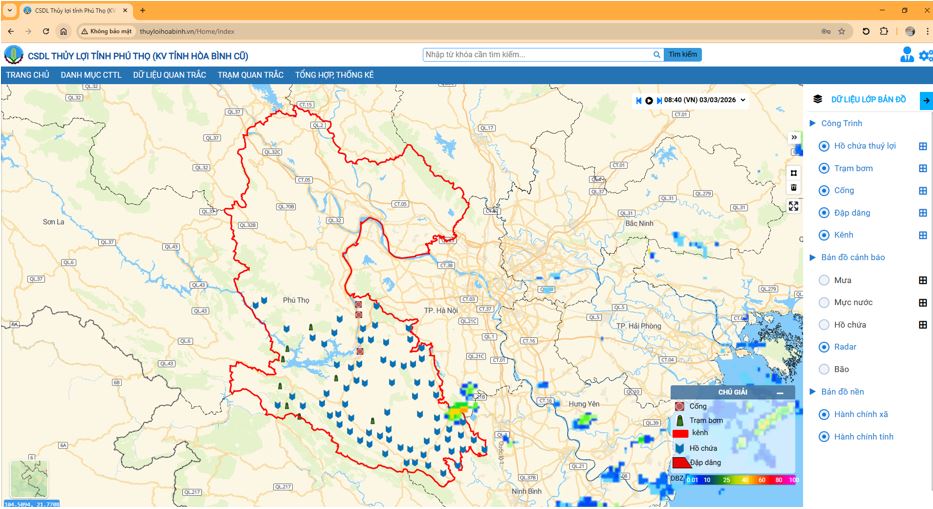
Task: Click the red Đập dâng legend swatch
Action: 681,463
